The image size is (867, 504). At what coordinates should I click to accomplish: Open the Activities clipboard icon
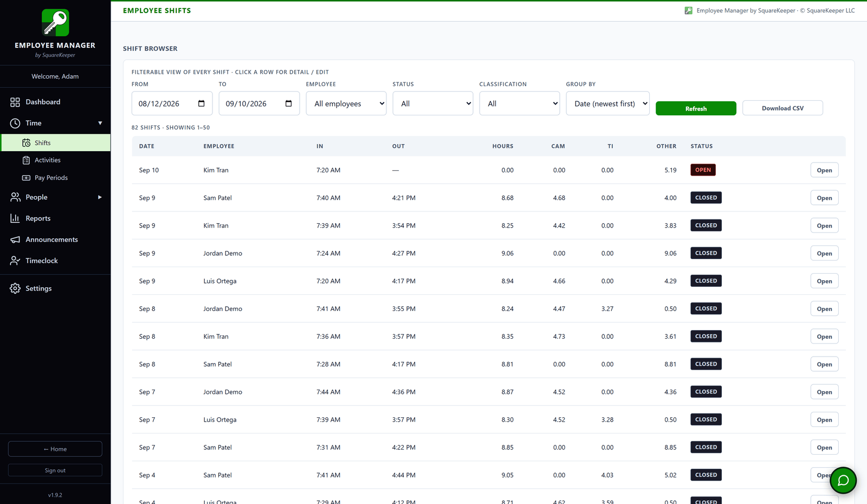coord(26,160)
